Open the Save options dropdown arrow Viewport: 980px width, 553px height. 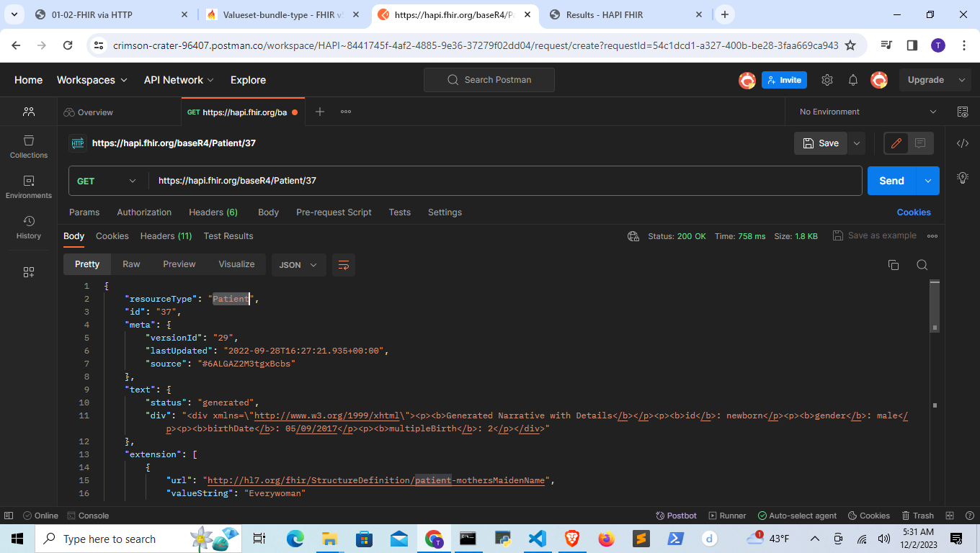pyautogui.click(x=857, y=143)
